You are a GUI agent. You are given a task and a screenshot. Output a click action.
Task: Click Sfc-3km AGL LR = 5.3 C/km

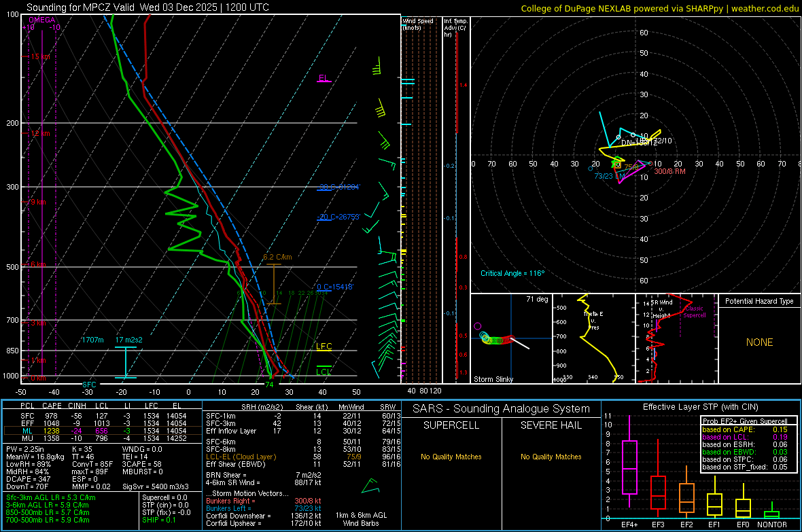point(51,497)
